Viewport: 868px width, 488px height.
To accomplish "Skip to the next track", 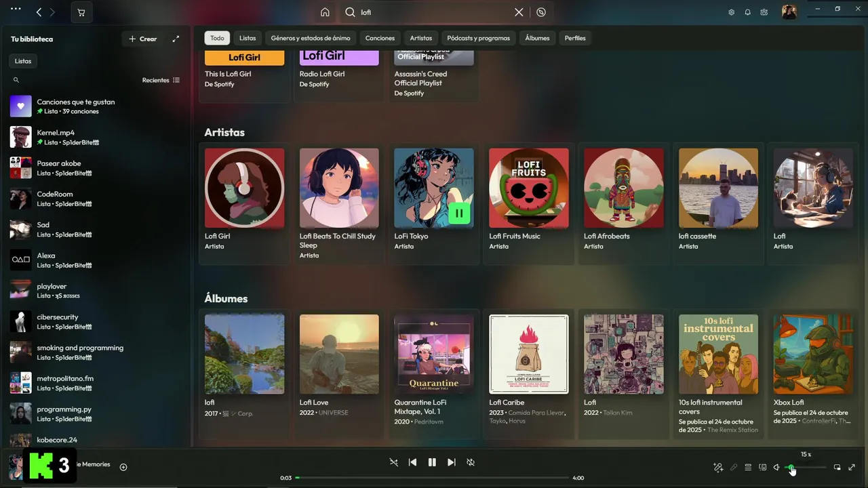I will pyautogui.click(x=452, y=462).
